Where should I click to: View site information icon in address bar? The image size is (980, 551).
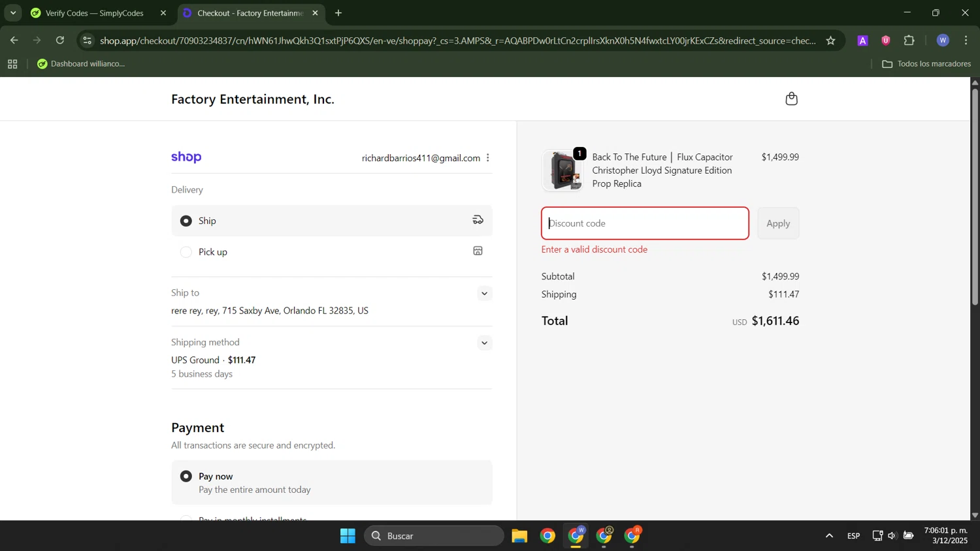[88, 40]
